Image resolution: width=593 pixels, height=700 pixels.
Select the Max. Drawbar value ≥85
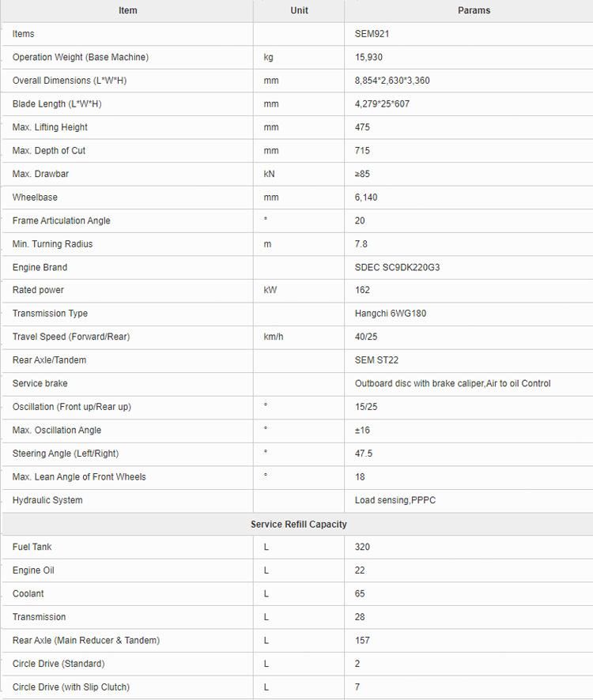tap(362, 174)
